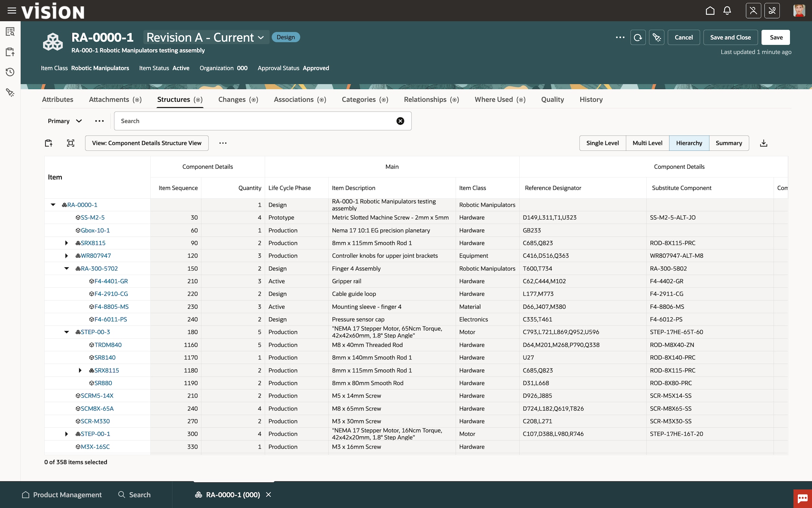Click the expand-table fullscreen icon
The image size is (812, 508).
[70, 143]
